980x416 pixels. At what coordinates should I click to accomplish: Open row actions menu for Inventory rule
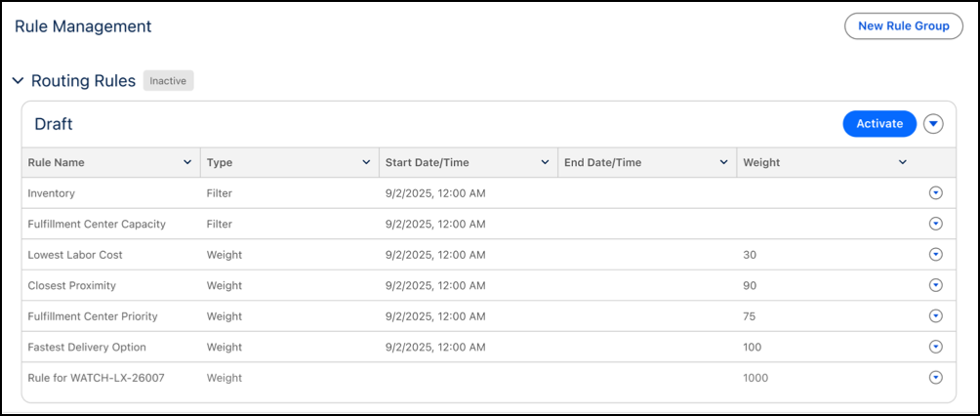pos(935,193)
